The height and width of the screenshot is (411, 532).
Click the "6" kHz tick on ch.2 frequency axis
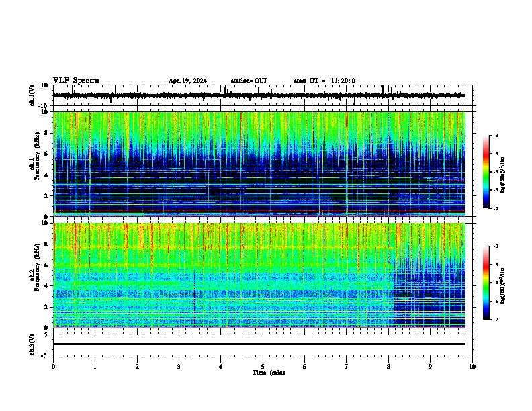(x=47, y=265)
